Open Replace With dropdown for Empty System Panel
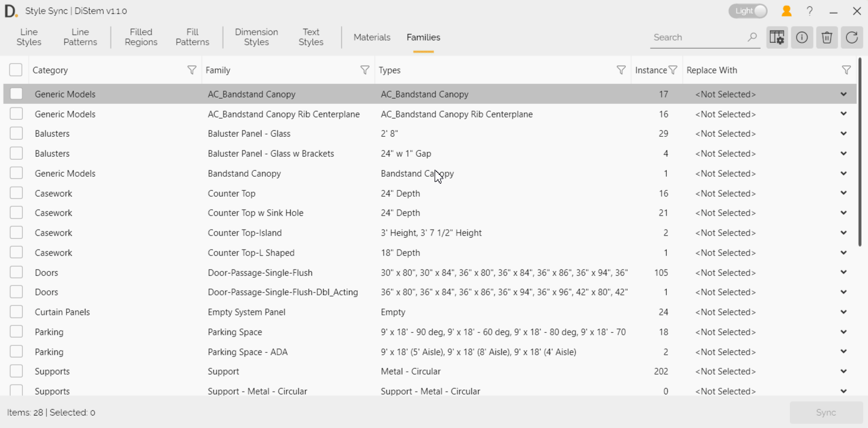The height and width of the screenshot is (428, 868). click(x=843, y=312)
